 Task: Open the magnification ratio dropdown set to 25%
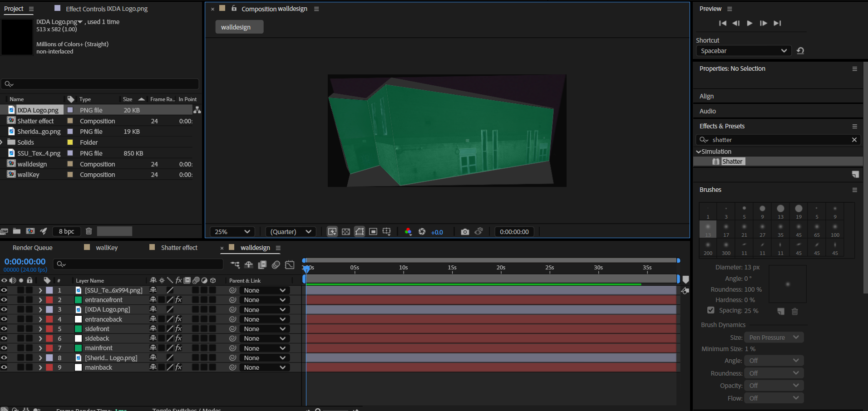tap(232, 231)
